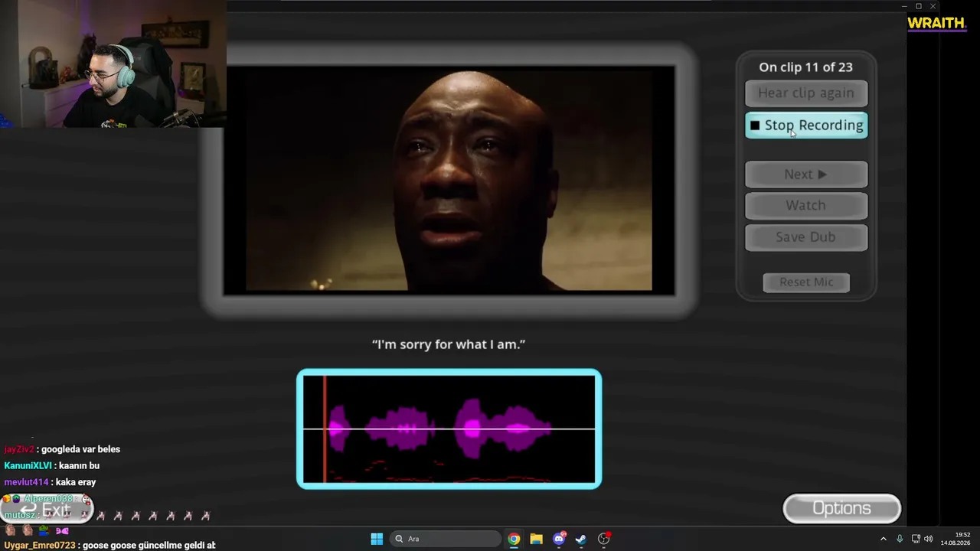Open network settings from tray icon
980x551 pixels.
(x=916, y=539)
